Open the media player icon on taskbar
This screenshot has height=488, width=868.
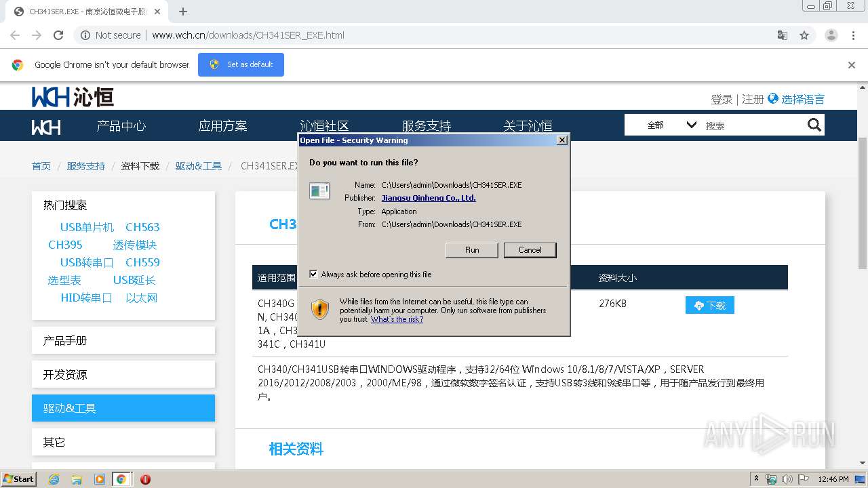coord(99,479)
